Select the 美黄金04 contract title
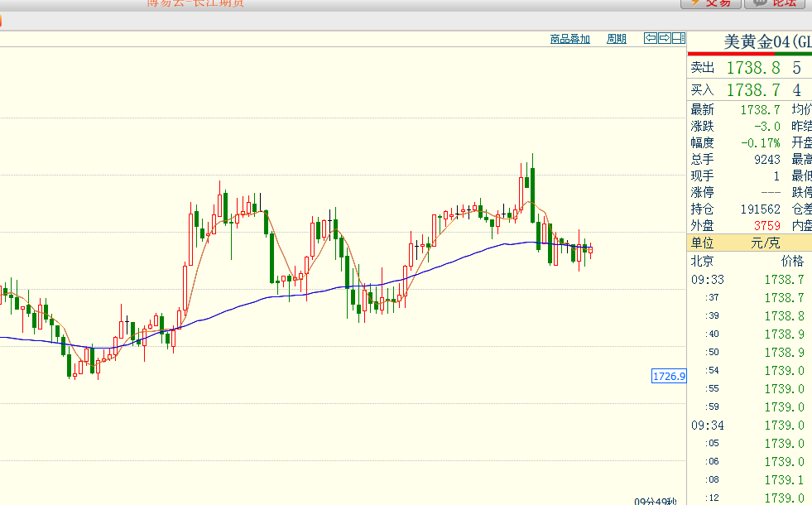This screenshot has height=505, width=812. pos(766,41)
